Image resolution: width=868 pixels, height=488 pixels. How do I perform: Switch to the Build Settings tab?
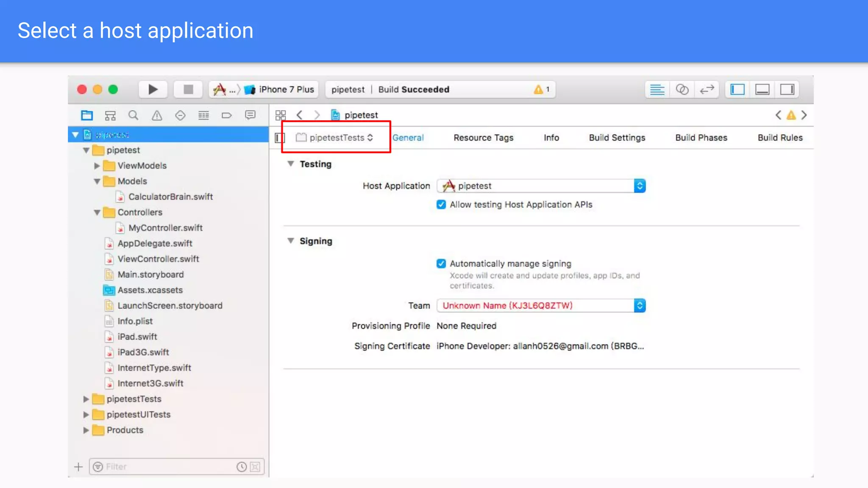pos(617,138)
